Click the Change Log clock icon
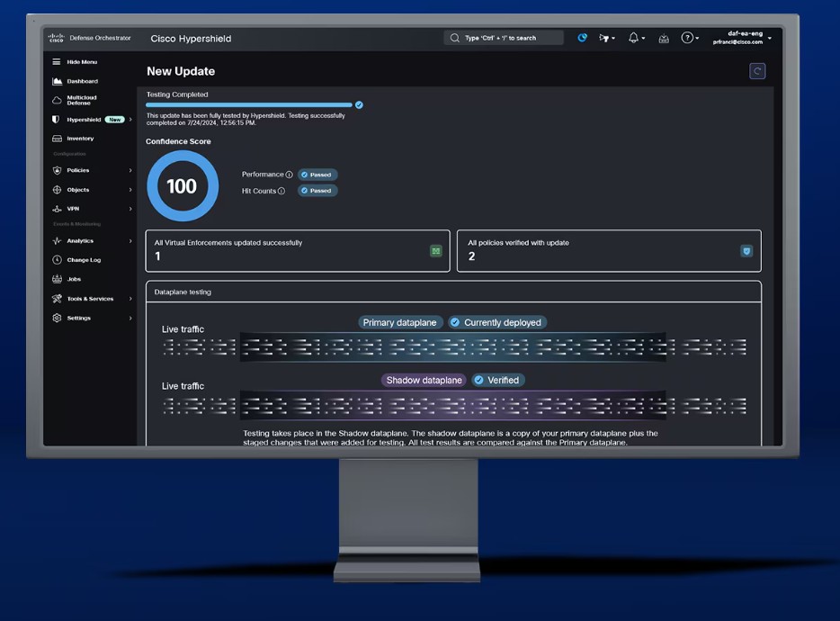Image resolution: width=840 pixels, height=621 pixels. click(x=57, y=259)
